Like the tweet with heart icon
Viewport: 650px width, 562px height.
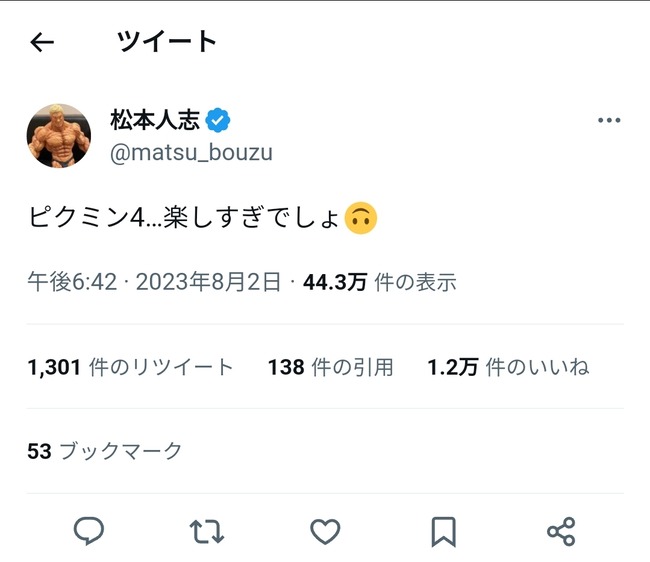[325, 531]
